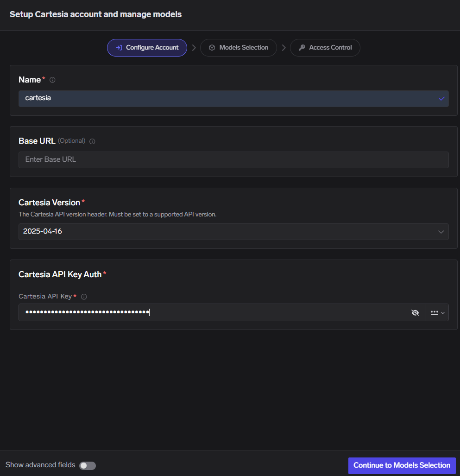The height and width of the screenshot is (476, 460).
Task: Click the checkmark in the Name field
Action: click(x=441, y=98)
